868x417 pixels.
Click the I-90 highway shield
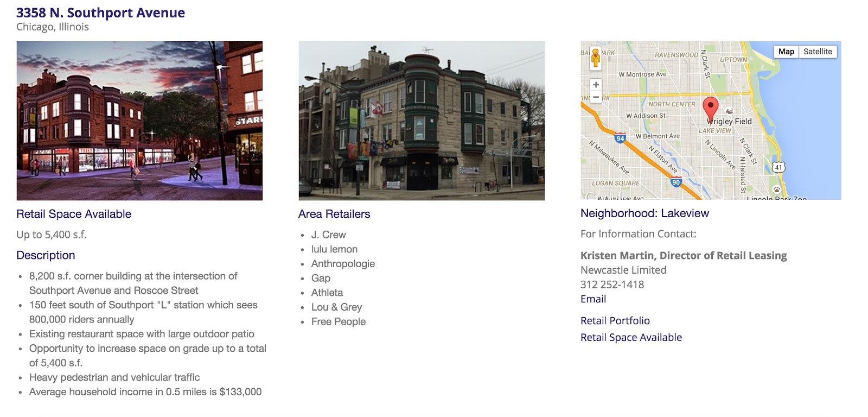tap(675, 182)
